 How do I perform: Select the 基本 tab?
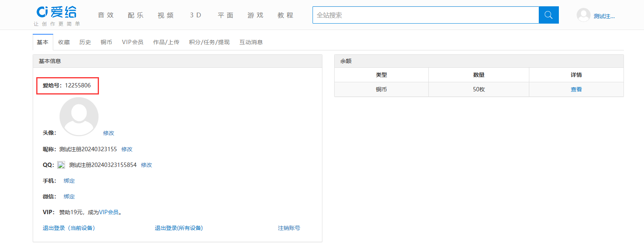43,42
